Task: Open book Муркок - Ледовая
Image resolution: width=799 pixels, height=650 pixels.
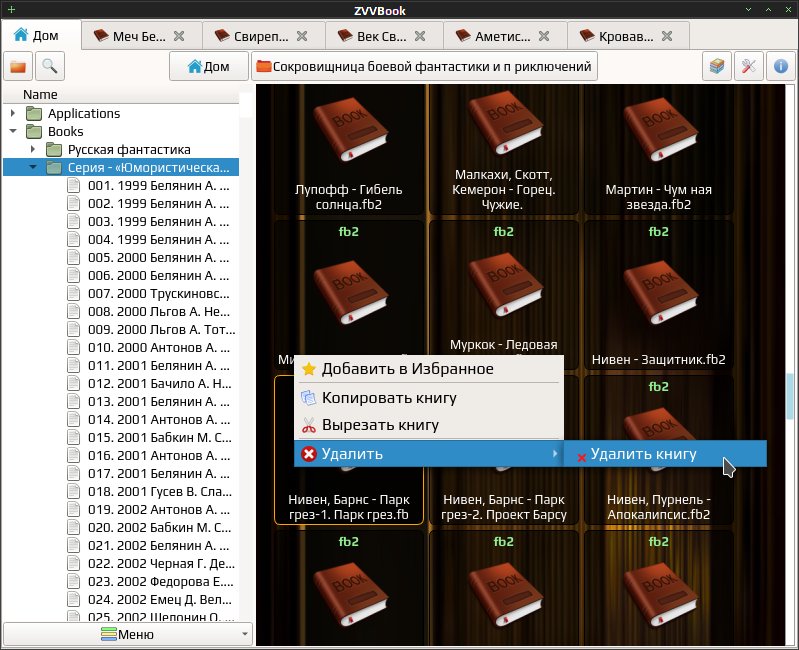Action: click(x=503, y=290)
